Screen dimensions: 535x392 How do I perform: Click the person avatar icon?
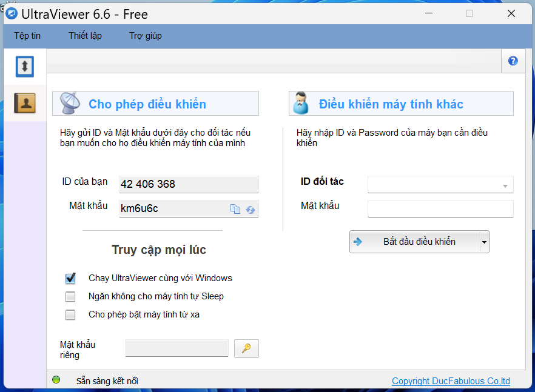[301, 103]
